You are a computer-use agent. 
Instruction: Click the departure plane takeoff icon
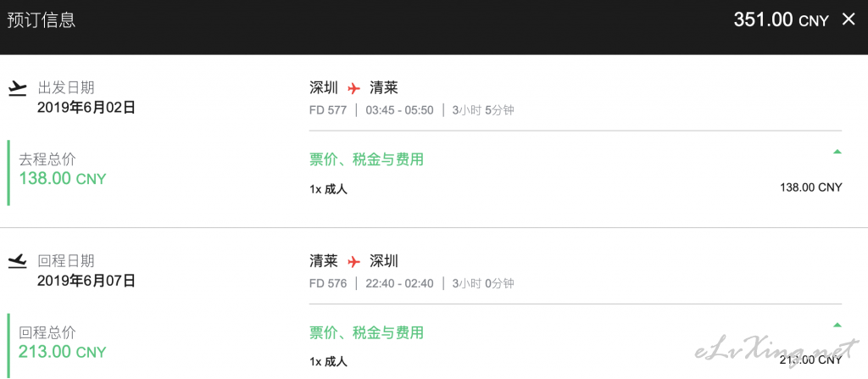pos(18,88)
